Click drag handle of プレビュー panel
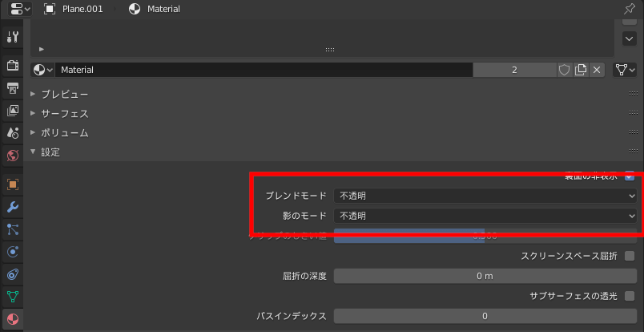644x332 pixels. coord(633,94)
